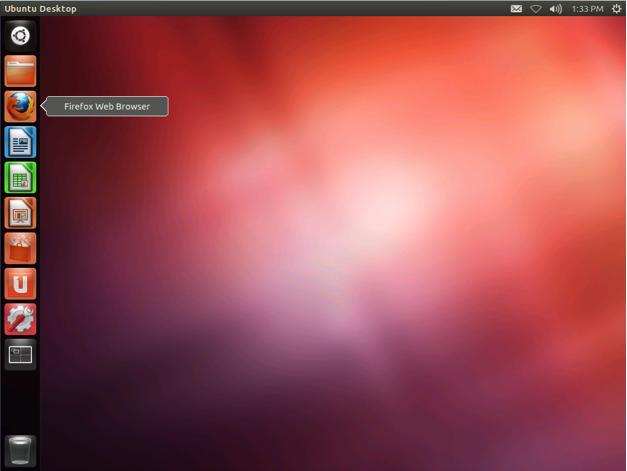Open the network Wi-Fi indicator menu
The height and width of the screenshot is (471, 627).
pos(536,8)
